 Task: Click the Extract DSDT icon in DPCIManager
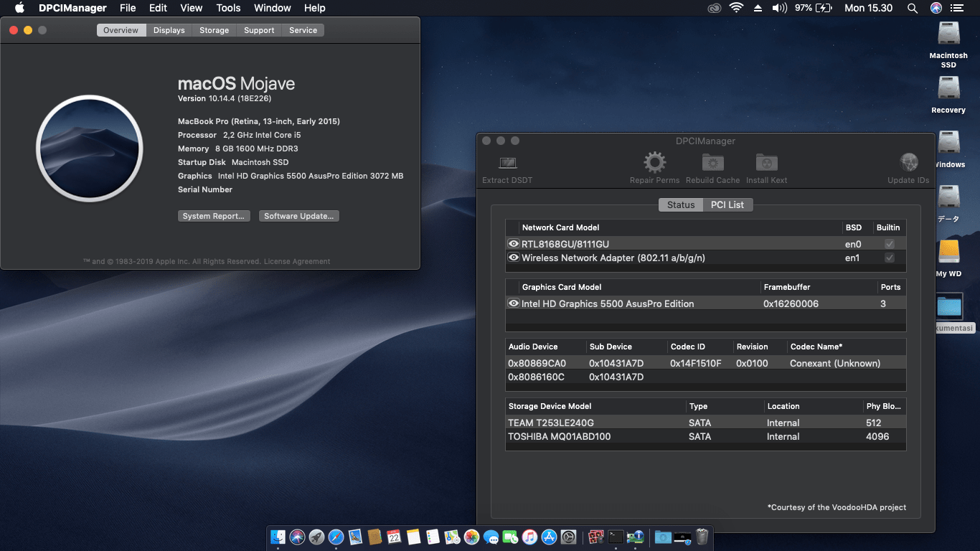click(507, 163)
